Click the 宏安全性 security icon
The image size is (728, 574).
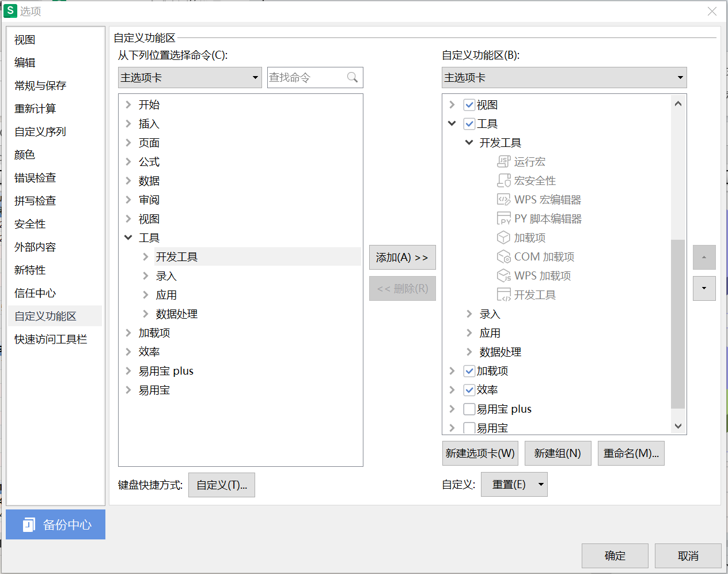[x=503, y=180]
